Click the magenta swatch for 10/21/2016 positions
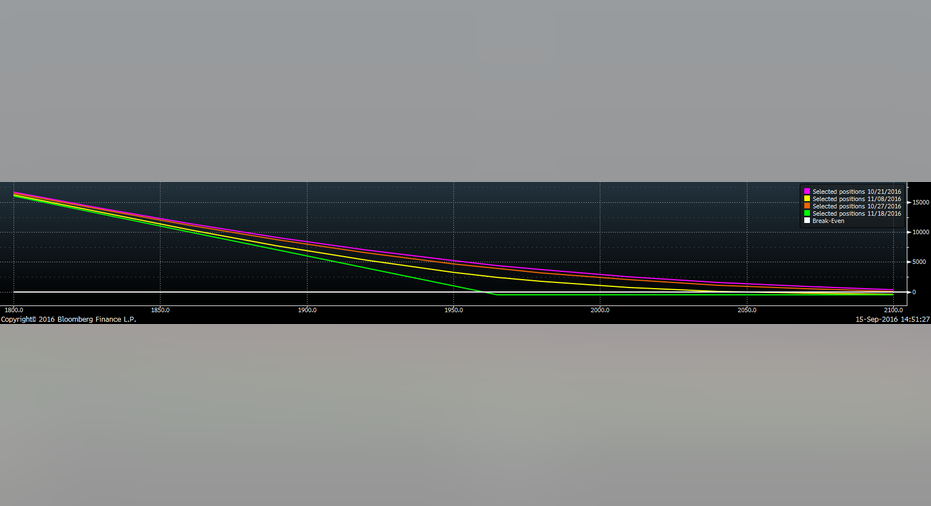 [807, 191]
